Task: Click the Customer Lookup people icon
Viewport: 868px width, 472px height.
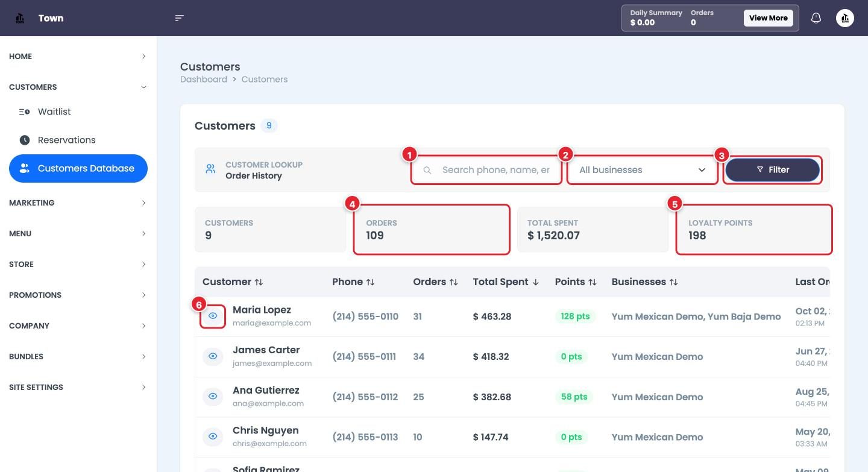Action: coord(210,169)
